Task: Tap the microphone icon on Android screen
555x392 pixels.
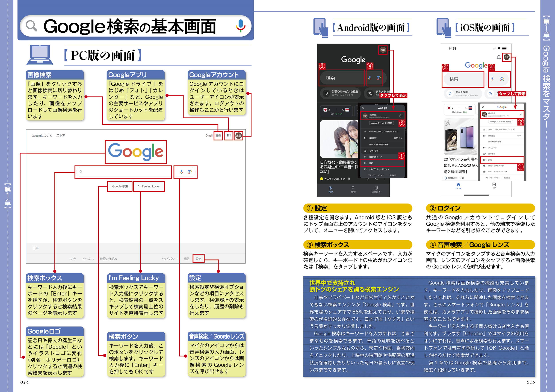Action: click(370, 78)
